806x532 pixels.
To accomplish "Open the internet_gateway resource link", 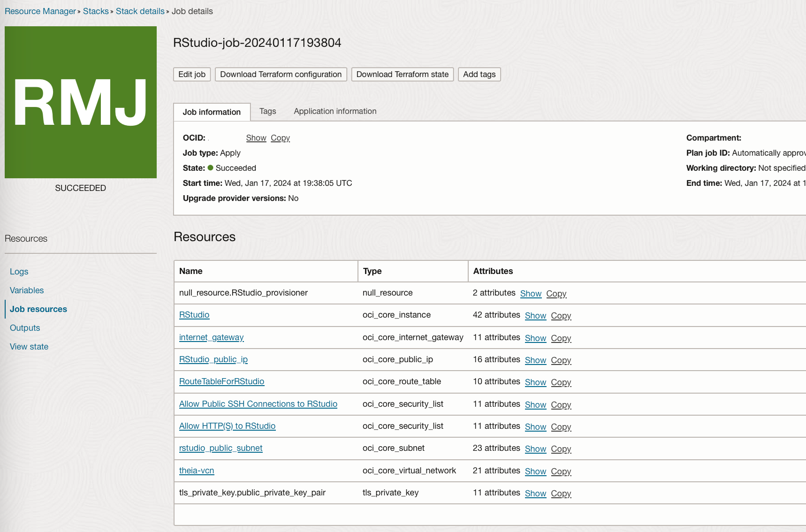I will click(212, 337).
